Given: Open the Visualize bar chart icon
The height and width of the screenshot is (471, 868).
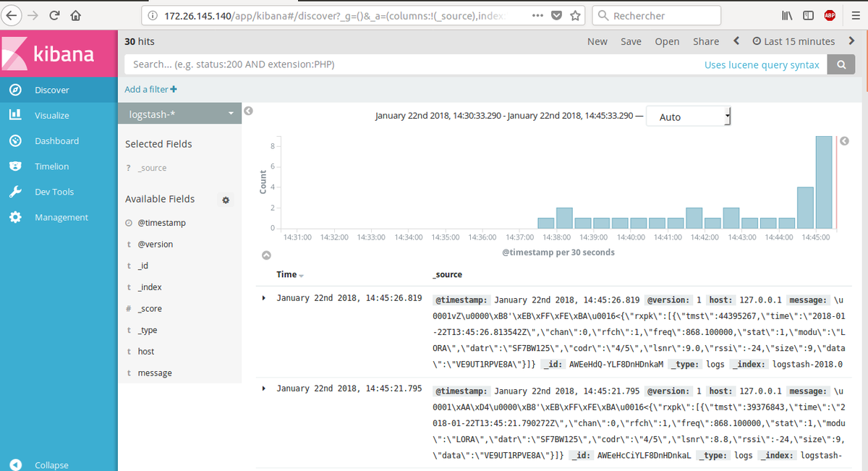Looking at the screenshot, I should pos(15,115).
